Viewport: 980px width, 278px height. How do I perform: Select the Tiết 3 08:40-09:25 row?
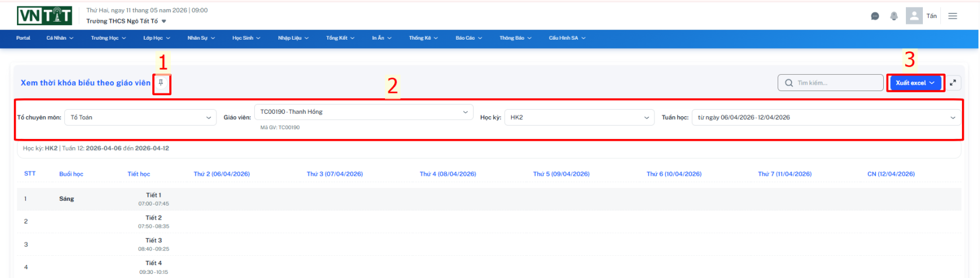click(489, 245)
